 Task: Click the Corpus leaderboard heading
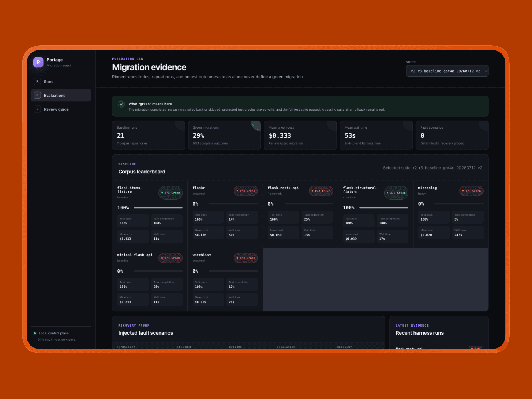(x=142, y=172)
